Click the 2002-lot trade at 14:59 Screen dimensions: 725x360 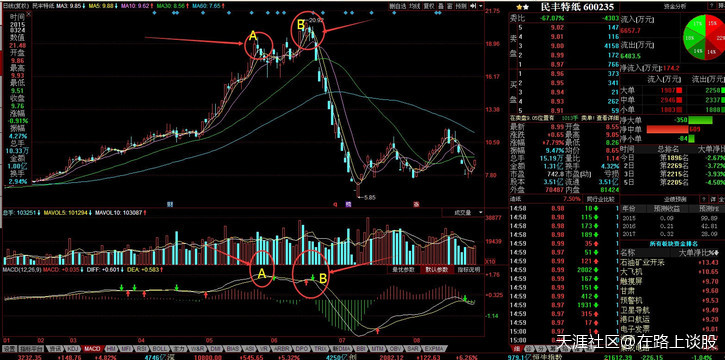[x=564, y=269]
